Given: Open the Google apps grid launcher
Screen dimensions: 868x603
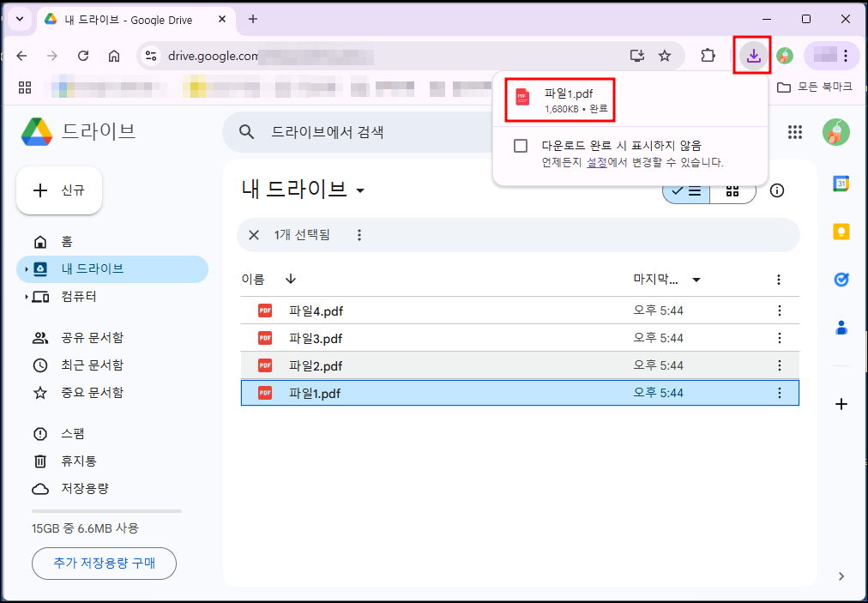Looking at the screenshot, I should 795,132.
